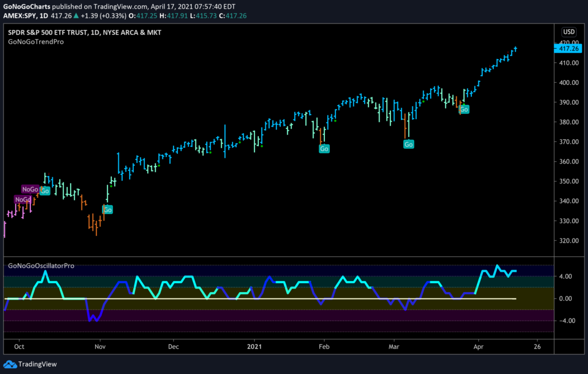Click the Apr label on time axis
The height and width of the screenshot is (374, 588).
tap(478, 346)
